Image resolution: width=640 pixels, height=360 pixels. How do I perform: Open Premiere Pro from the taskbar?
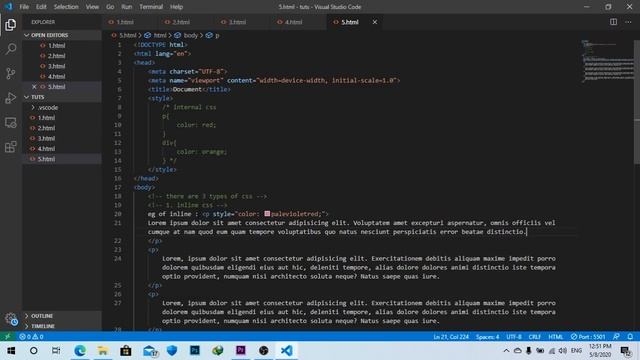[241, 351]
